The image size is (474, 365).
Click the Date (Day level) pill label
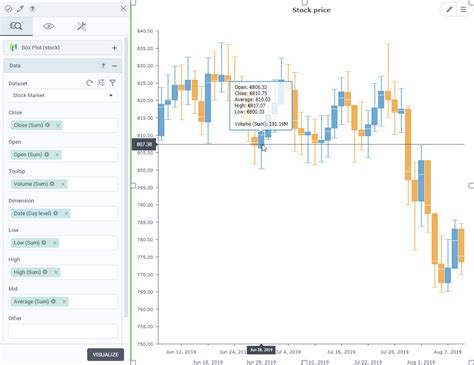32,213
